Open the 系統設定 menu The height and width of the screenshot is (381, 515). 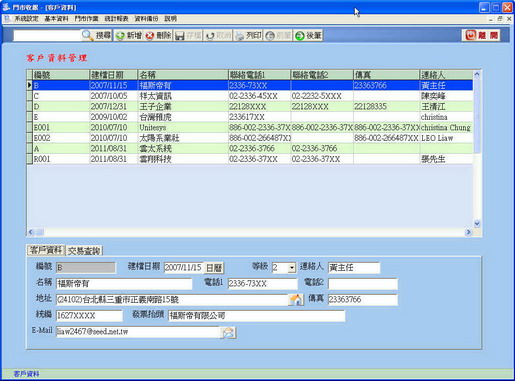click(x=26, y=19)
